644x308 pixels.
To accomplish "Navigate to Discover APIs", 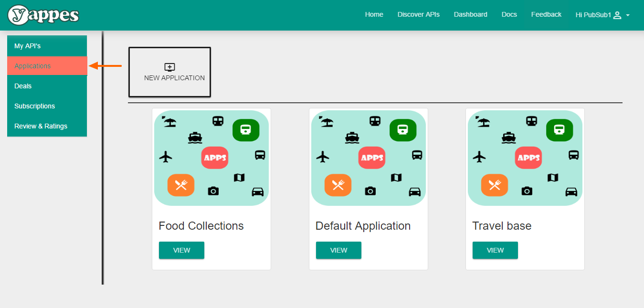I will [418, 15].
